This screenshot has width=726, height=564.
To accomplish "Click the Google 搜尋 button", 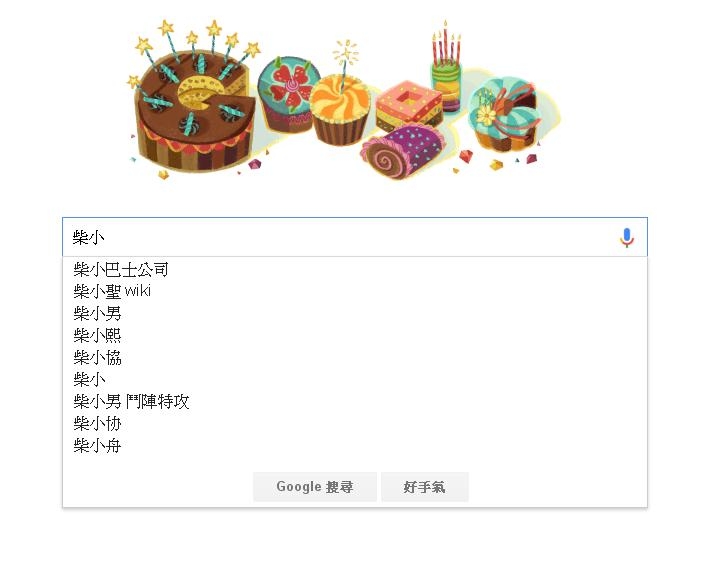I will [x=315, y=487].
